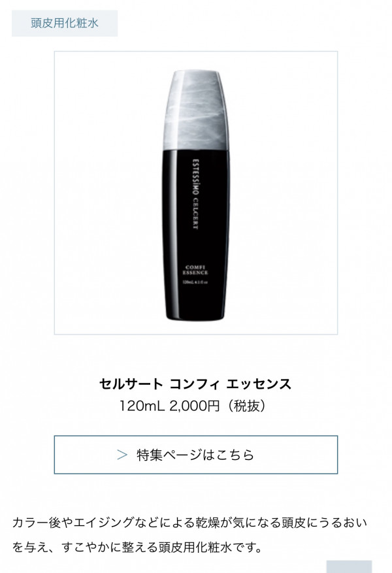Screen dimensions: 392x573
Task: Click the COMFI ESSENCE label on the bottle
Action: tap(195, 270)
